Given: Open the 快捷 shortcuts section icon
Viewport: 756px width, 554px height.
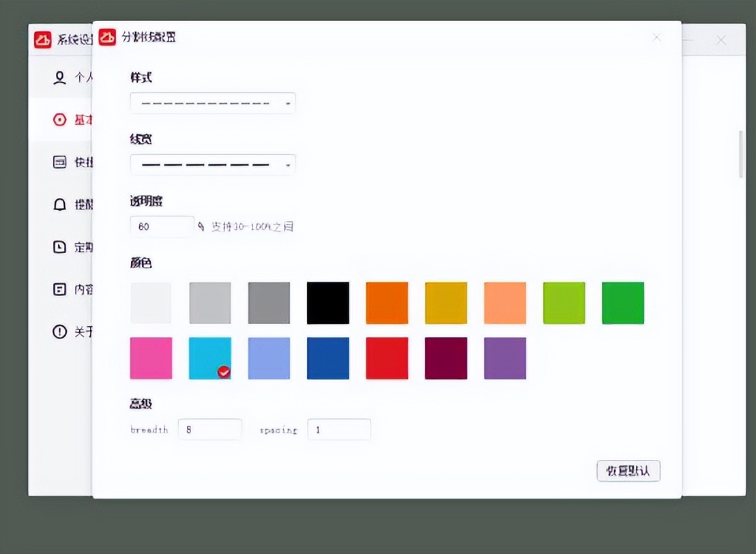Looking at the screenshot, I should [59, 162].
